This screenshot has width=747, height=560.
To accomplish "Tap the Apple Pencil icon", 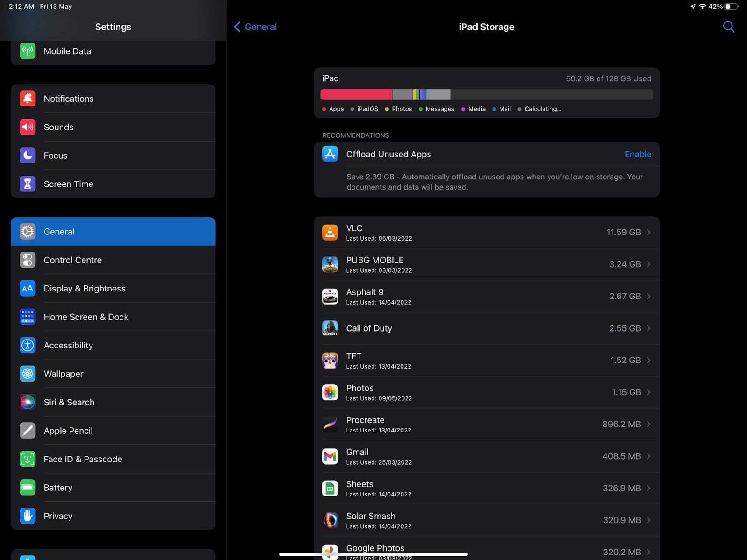I will (x=28, y=431).
